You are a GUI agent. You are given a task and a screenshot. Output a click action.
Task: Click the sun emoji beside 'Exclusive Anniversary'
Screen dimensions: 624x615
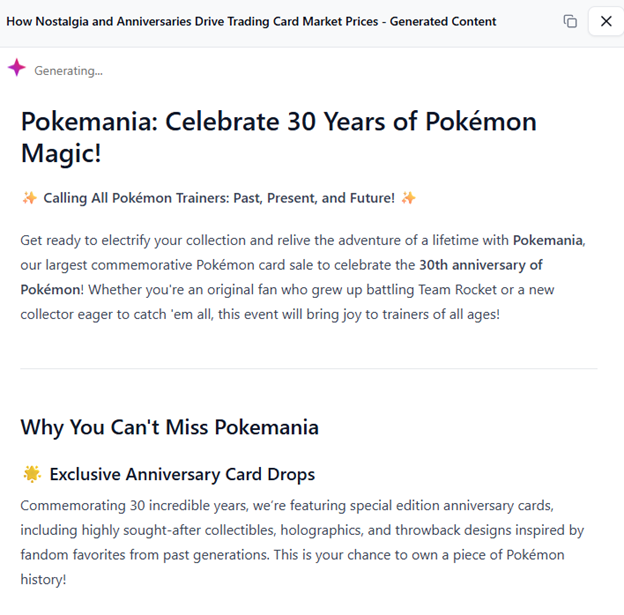point(31,474)
